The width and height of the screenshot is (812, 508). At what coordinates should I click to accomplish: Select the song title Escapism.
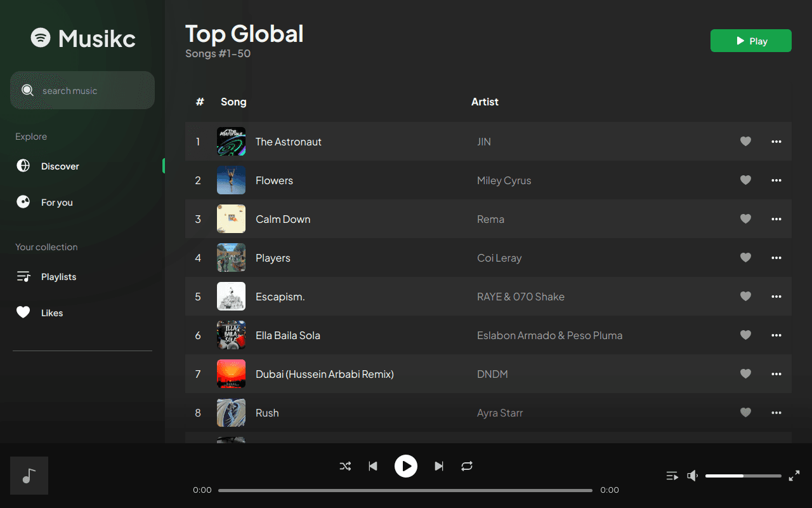point(280,297)
